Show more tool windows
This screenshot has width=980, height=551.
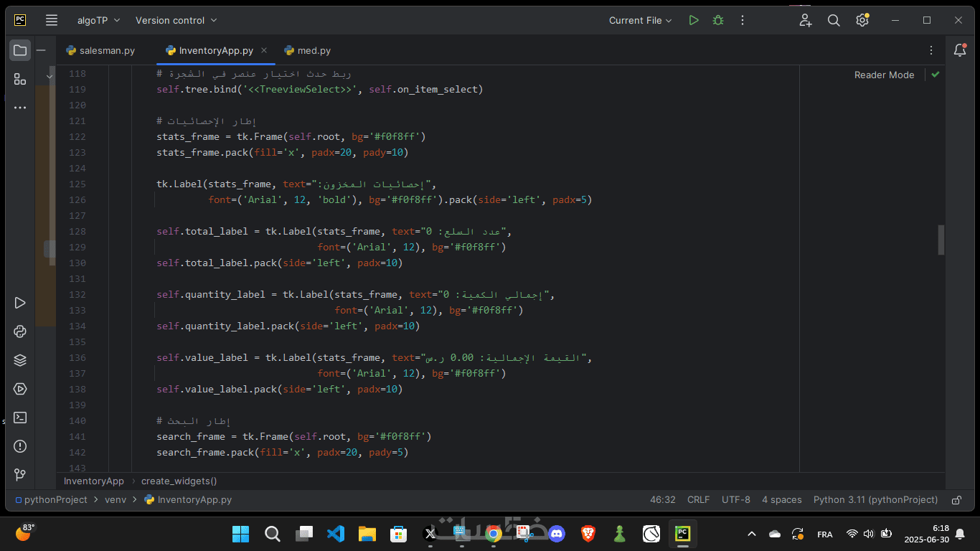[20, 108]
